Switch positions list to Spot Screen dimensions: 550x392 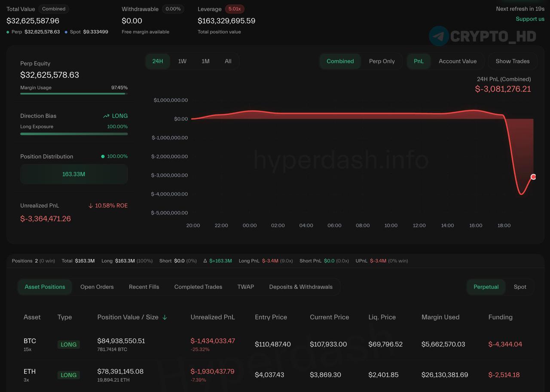click(x=519, y=287)
